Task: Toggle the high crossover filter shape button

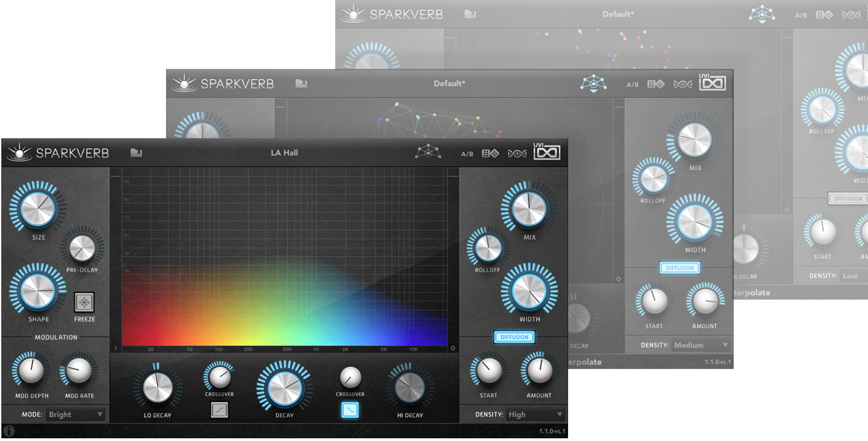Action: (x=350, y=409)
